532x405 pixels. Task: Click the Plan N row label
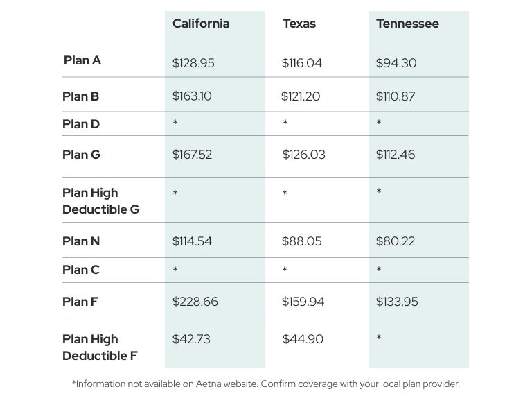click(81, 241)
